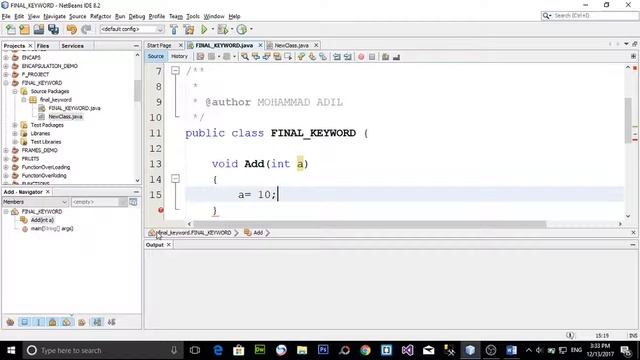Click the Source view button
Image resolution: width=640 pixels, height=360 pixels.
click(x=156, y=56)
